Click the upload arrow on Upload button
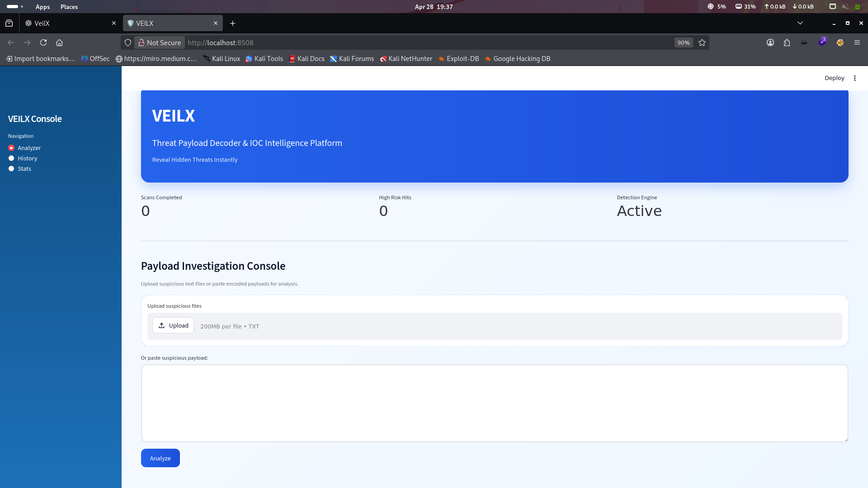Image resolution: width=868 pixels, height=488 pixels. [161, 326]
